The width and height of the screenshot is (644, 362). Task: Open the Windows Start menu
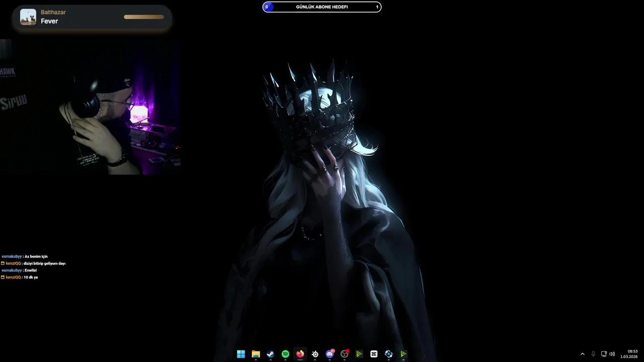tap(241, 354)
